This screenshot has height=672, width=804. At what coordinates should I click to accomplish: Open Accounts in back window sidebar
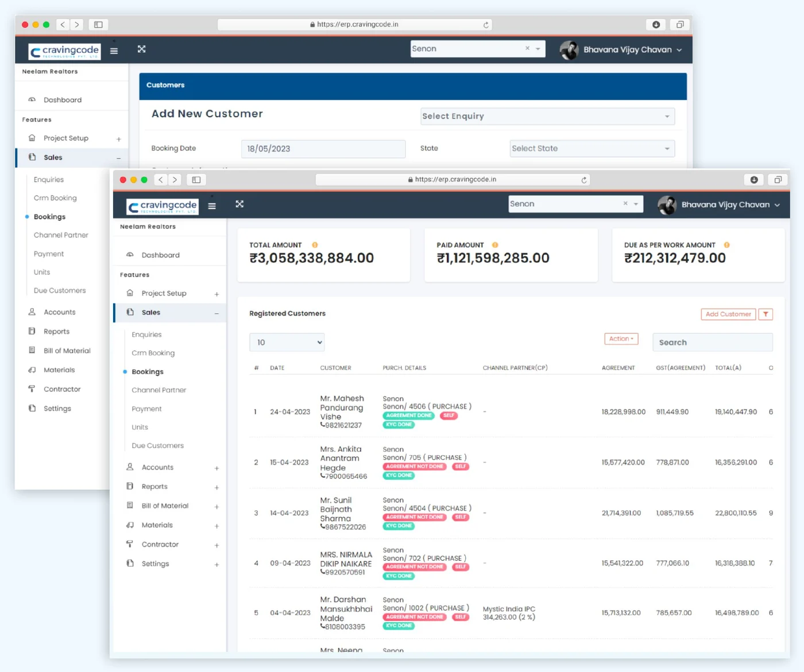point(59,312)
